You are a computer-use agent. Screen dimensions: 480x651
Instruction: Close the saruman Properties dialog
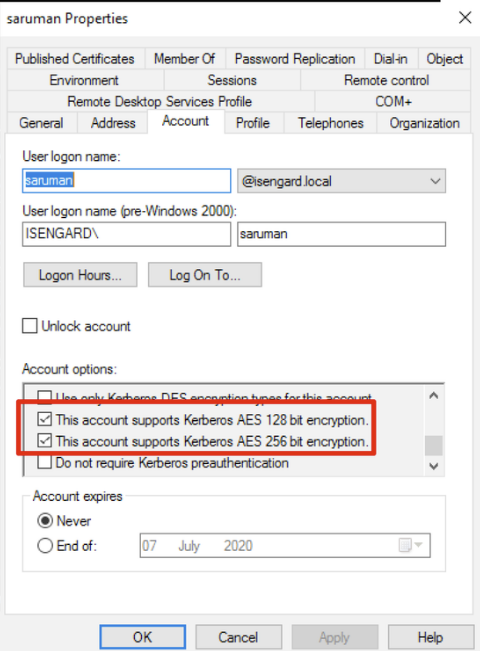pyautogui.click(x=465, y=18)
